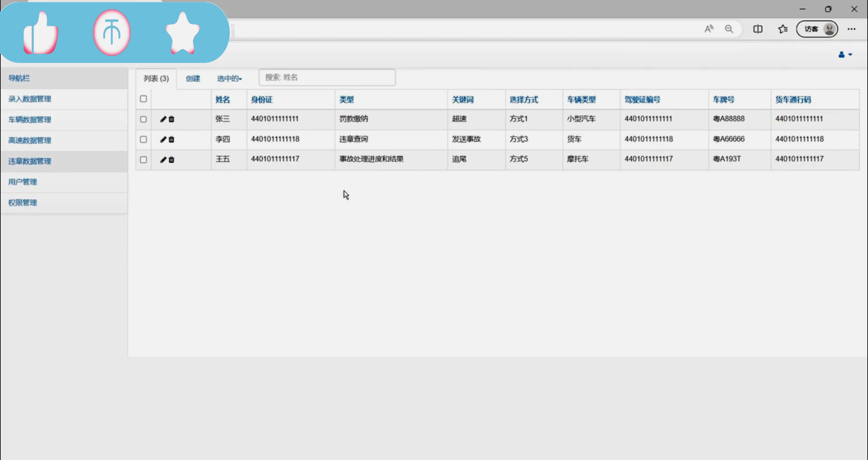Click the edit pencil for 王五 row
The height and width of the screenshot is (460, 868).
tap(163, 160)
